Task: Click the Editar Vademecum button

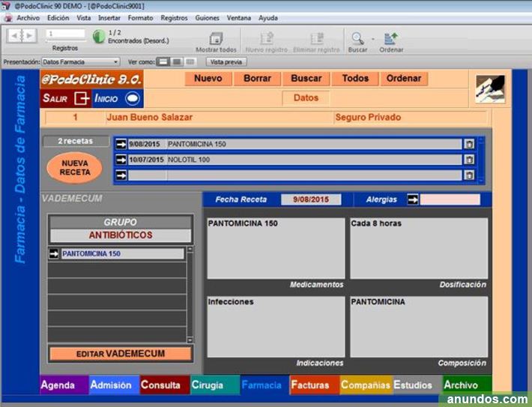Action: pyautogui.click(x=121, y=354)
